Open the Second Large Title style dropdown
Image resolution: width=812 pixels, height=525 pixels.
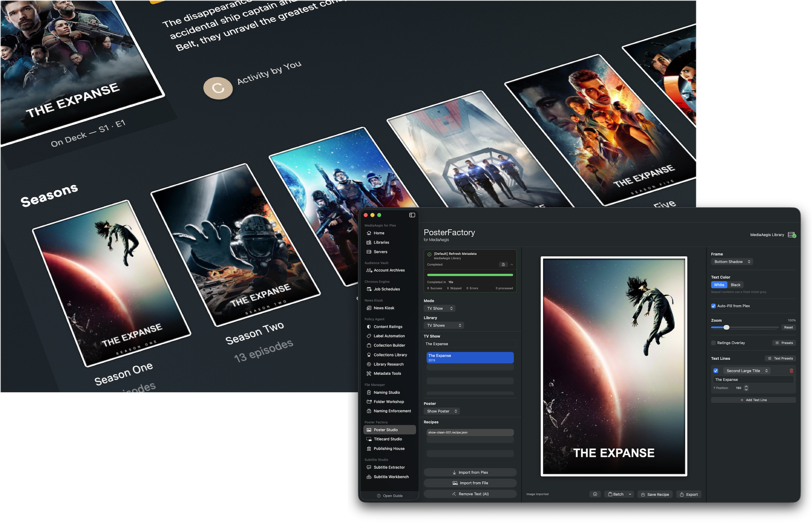click(747, 371)
